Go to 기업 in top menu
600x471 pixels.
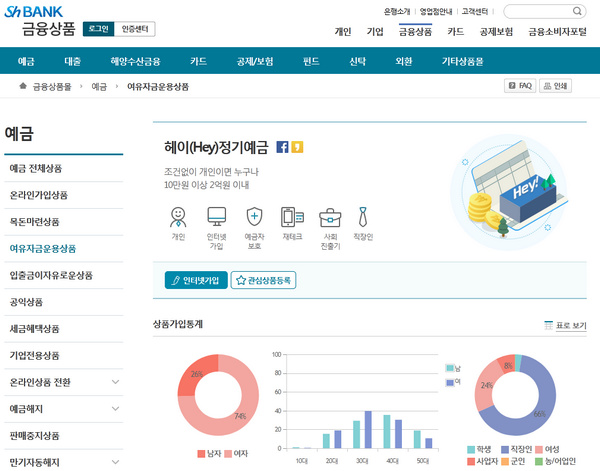pyautogui.click(x=375, y=32)
